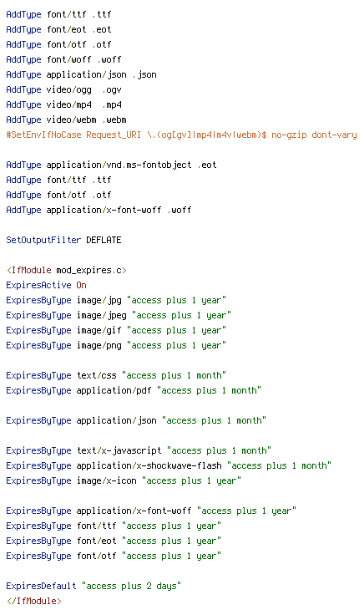Click the ExpiresByType text/css line
364x615 pixels.
click(116, 375)
